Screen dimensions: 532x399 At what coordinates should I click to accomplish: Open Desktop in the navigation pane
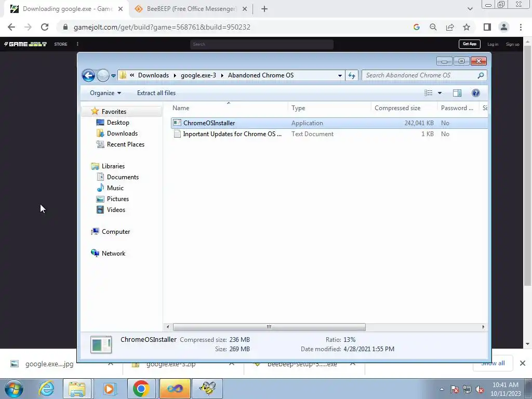coord(118,123)
